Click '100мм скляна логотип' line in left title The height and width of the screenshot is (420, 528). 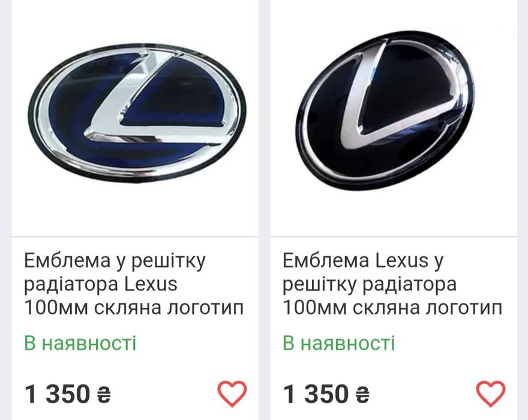pos(134,307)
